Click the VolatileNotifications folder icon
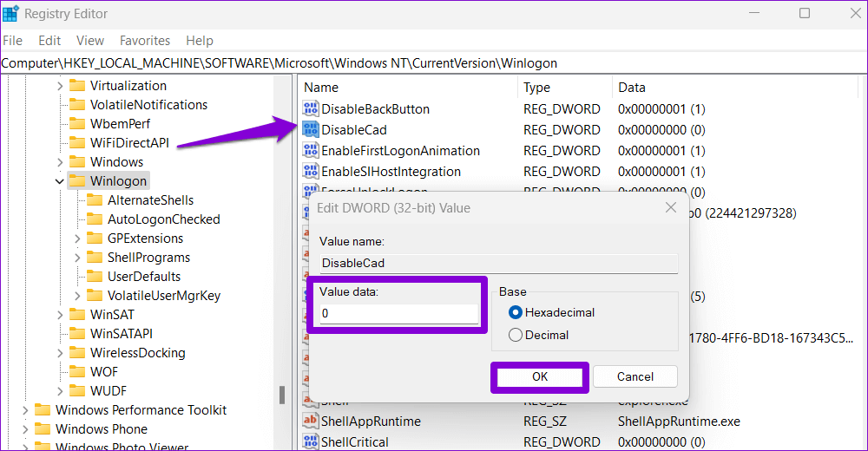868x451 pixels. click(x=77, y=105)
